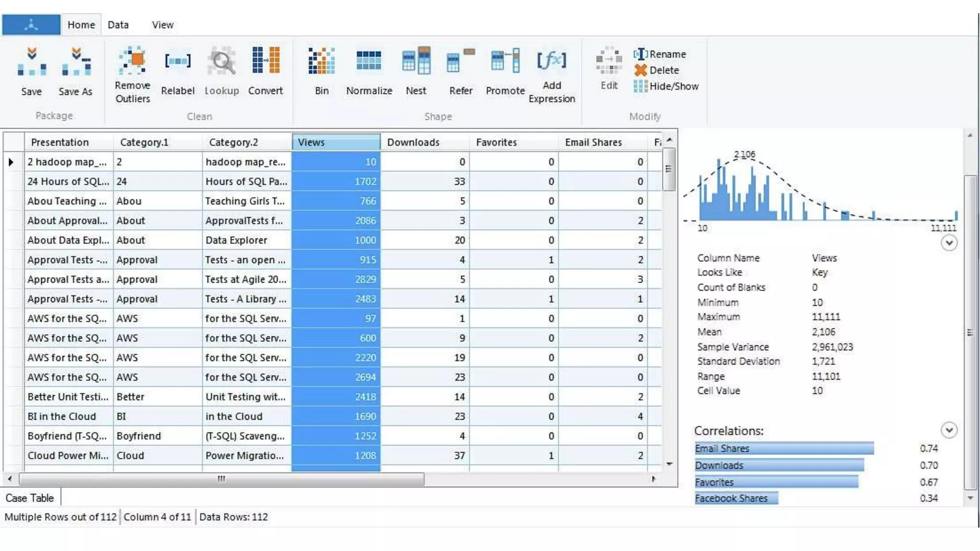980x551 pixels.
Task: Select the Nest tool
Action: pos(416,61)
